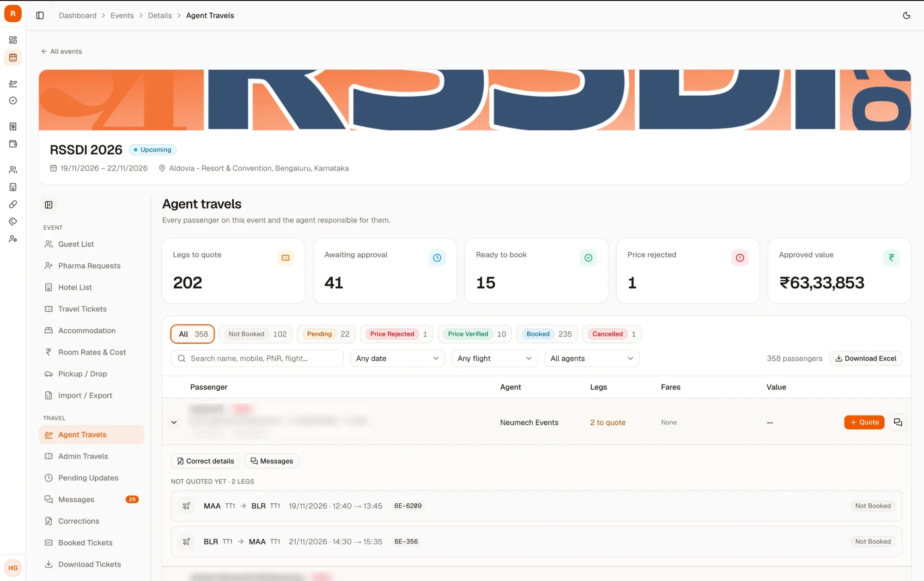Open user settings icon in left rail

tap(13, 239)
